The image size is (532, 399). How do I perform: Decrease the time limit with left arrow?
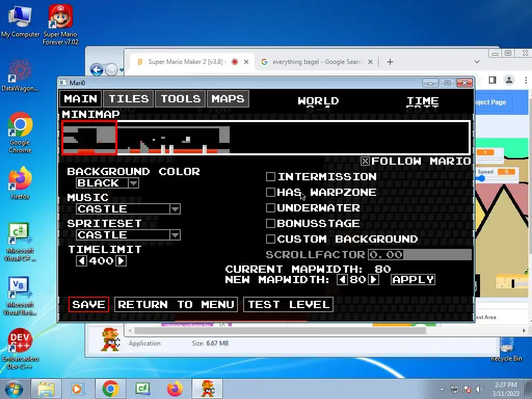coord(82,261)
